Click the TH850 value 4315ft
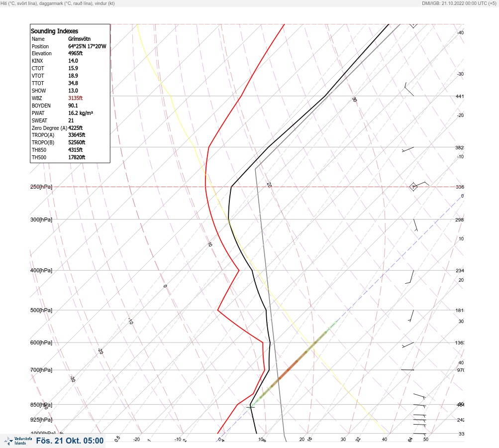 [x=76, y=150]
